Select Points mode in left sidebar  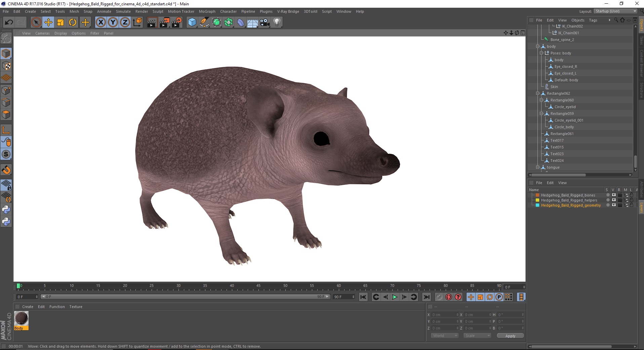[6, 90]
